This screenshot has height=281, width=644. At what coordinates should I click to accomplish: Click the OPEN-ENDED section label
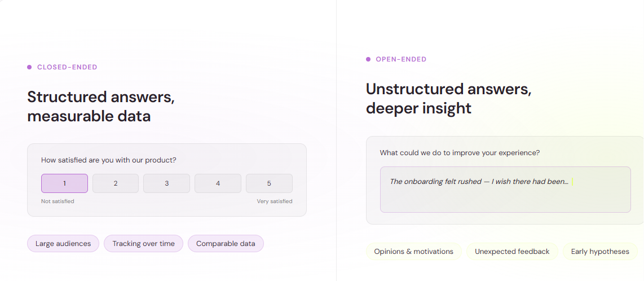[402, 59]
